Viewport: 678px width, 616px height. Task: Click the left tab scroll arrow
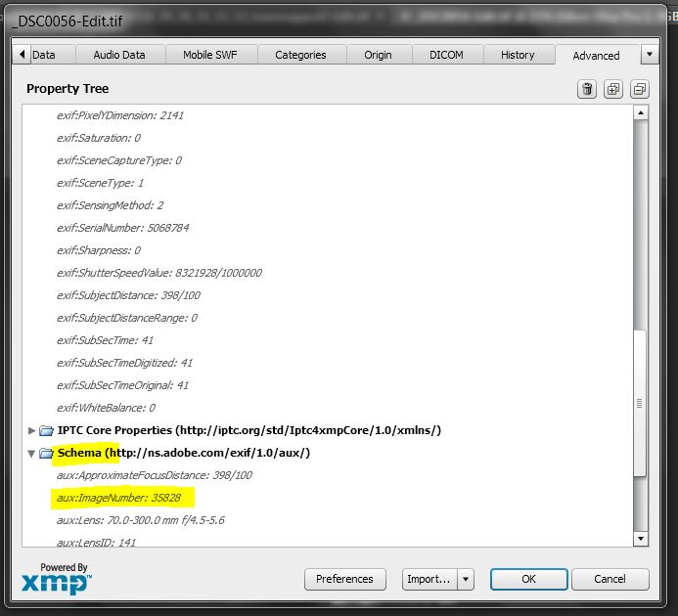coord(22,55)
